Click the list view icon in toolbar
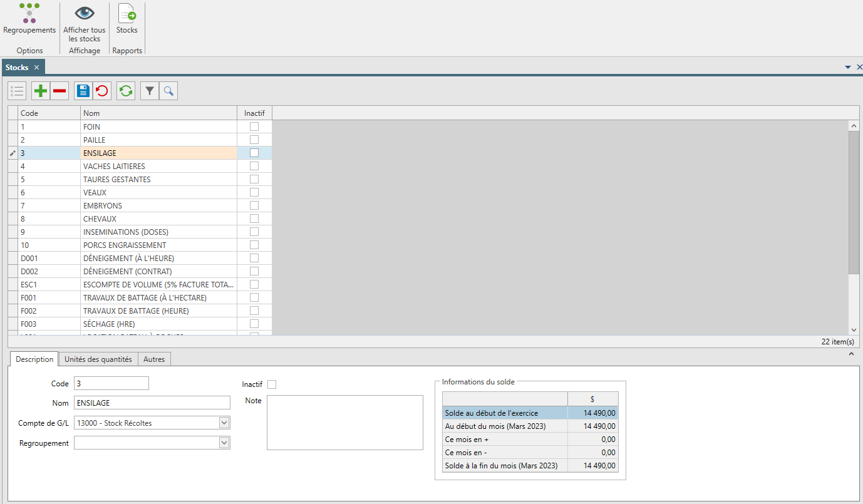 [x=18, y=91]
